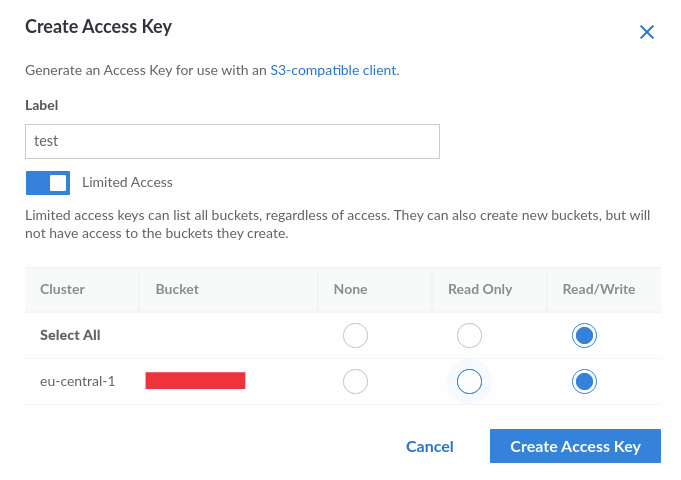Set eu-central-1 bucket access to None

(x=355, y=381)
